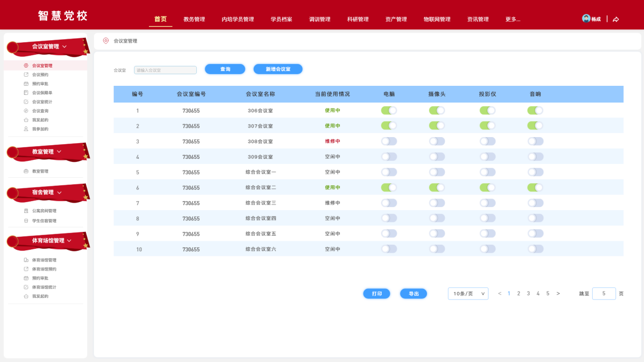The image size is (644, 362).
Task: Click the 会议预约 sidebar icon
Action: [x=26, y=75]
